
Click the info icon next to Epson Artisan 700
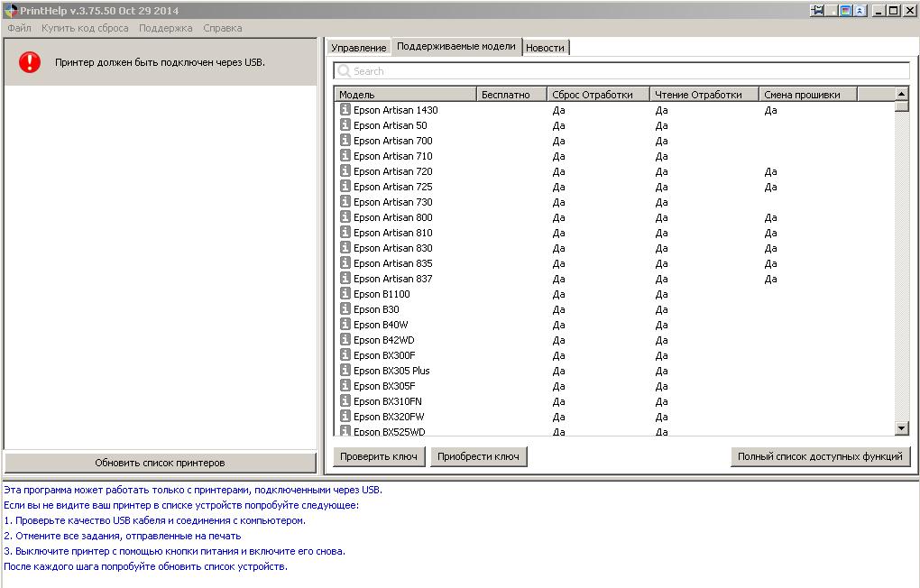(x=345, y=140)
